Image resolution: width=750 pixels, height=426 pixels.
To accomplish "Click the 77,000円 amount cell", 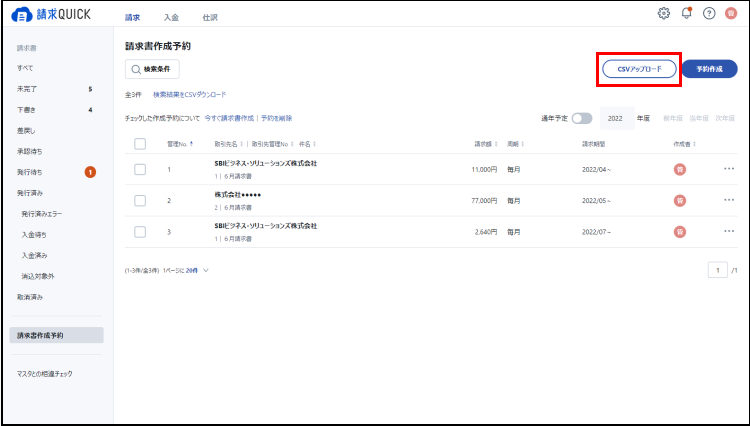I will coord(484,201).
